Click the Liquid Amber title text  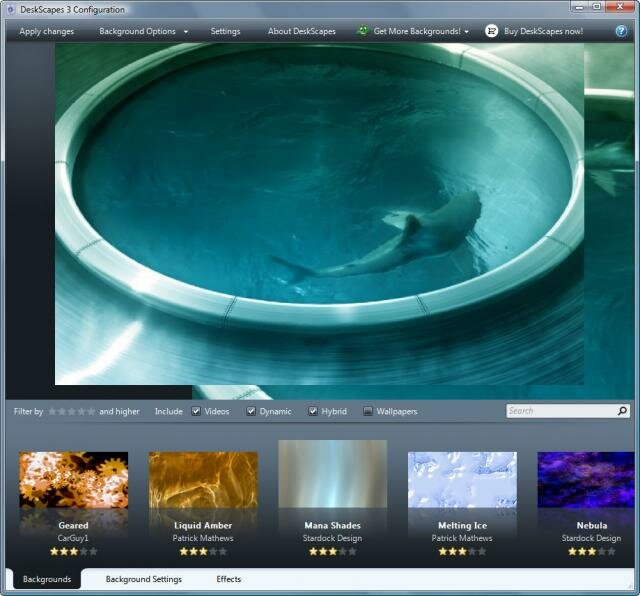[x=203, y=525]
